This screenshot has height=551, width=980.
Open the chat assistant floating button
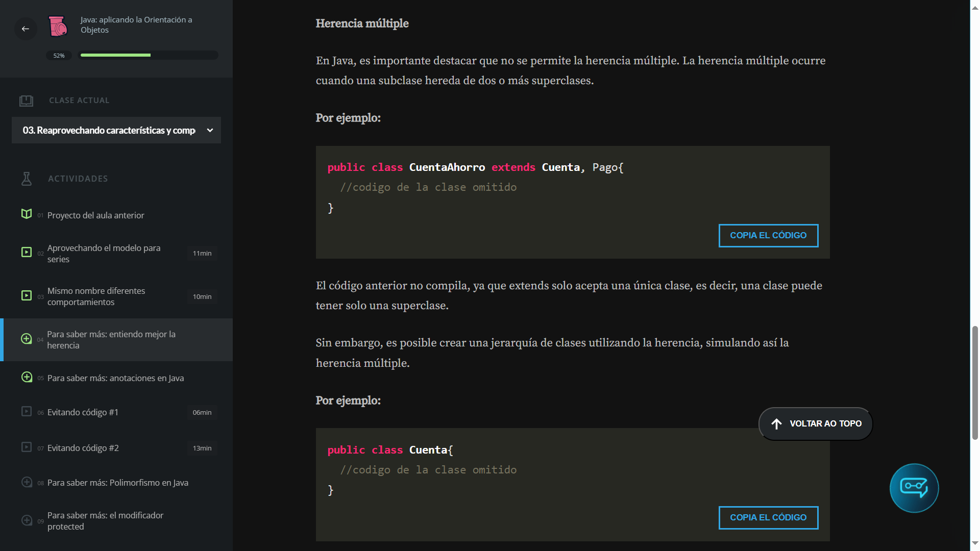[914, 488]
